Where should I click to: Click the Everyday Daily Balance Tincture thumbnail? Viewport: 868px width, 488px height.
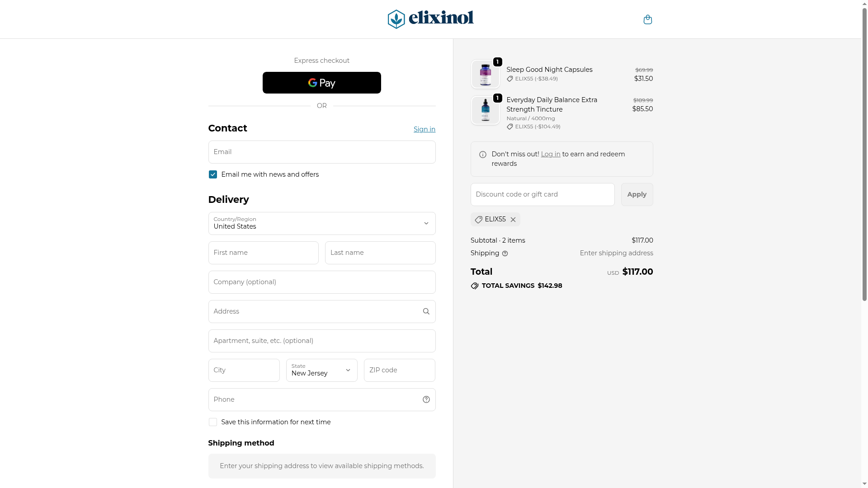(485, 110)
